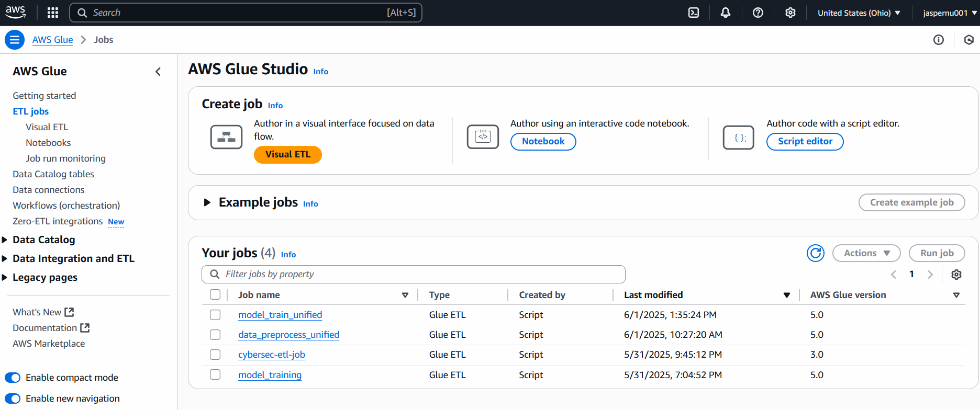Select ETL jobs in sidebar
The width and height of the screenshot is (980, 410).
pyautogui.click(x=31, y=111)
